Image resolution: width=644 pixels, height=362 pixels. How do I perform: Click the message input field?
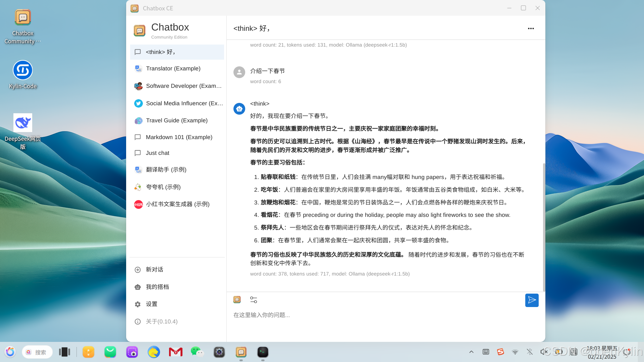pos(369,315)
